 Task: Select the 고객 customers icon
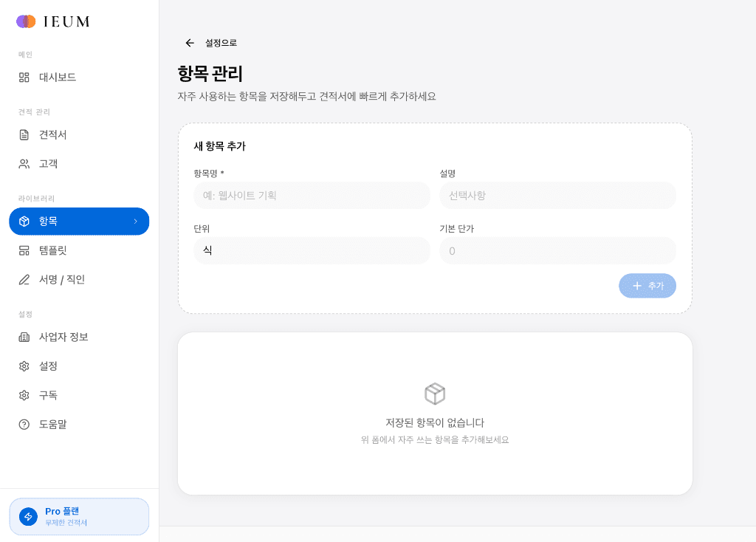25,163
